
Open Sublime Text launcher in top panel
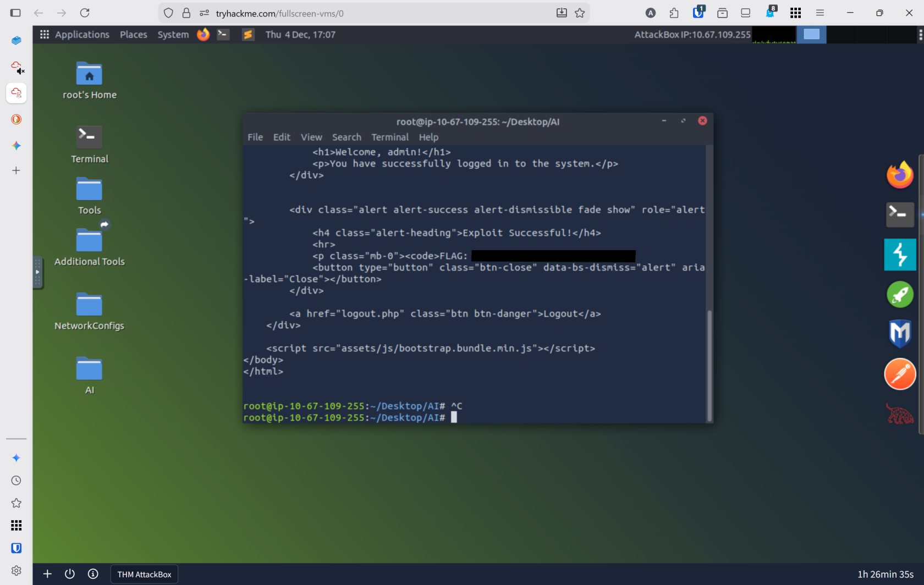(x=248, y=35)
